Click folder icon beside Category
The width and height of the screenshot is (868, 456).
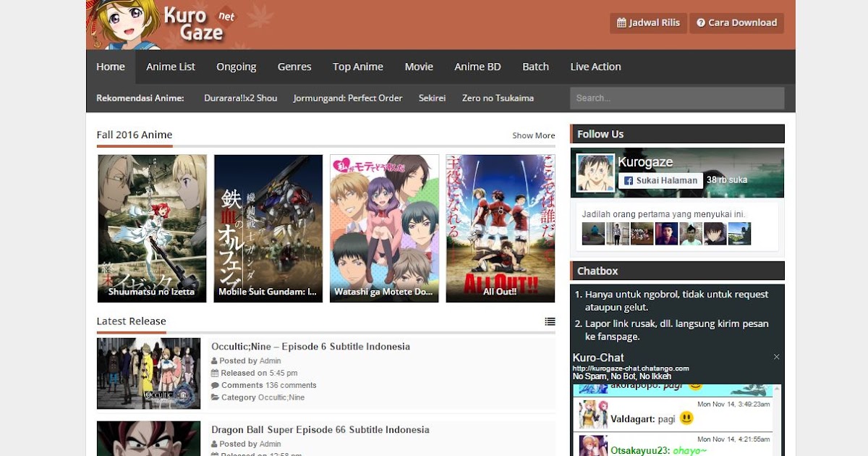pos(215,397)
